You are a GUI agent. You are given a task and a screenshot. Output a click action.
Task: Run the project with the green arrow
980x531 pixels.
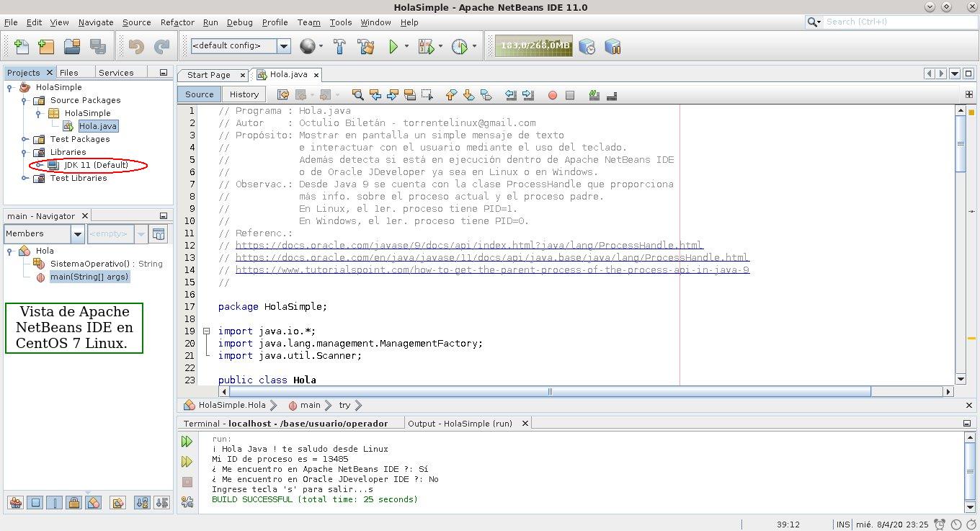click(x=393, y=47)
